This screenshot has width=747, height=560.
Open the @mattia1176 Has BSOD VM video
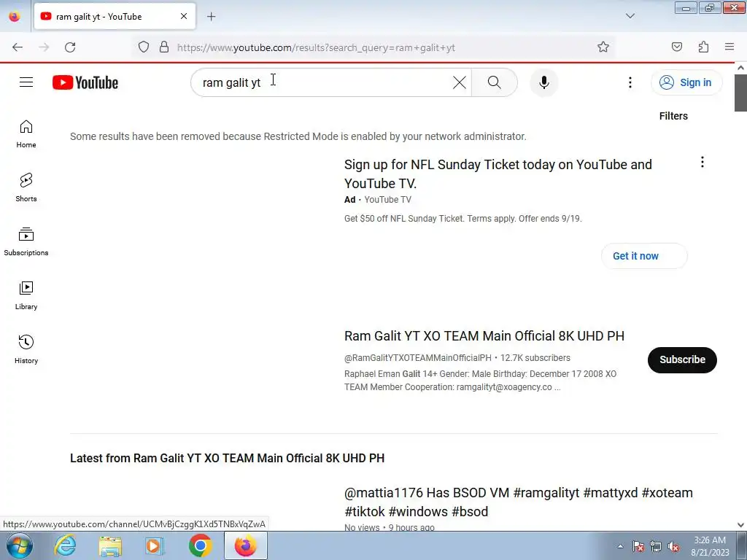point(519,502)
